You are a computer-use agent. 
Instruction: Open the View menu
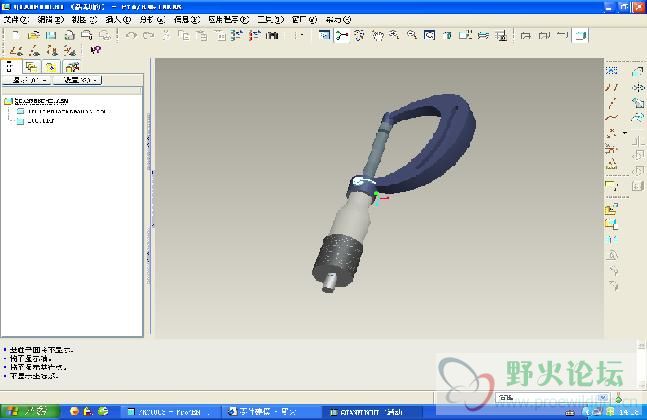coord(84,19)
